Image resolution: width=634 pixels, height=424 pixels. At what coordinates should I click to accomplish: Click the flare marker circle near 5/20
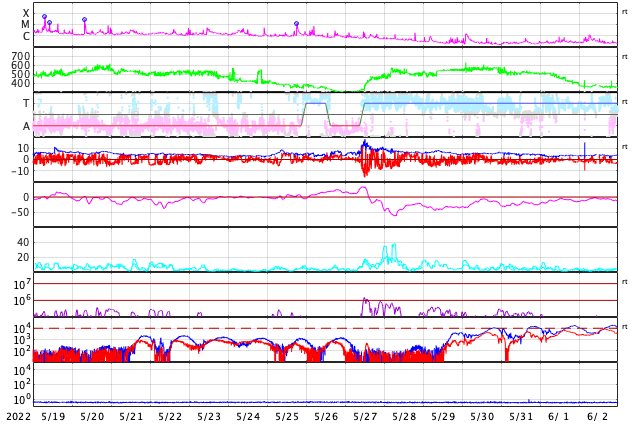[84, 19]
